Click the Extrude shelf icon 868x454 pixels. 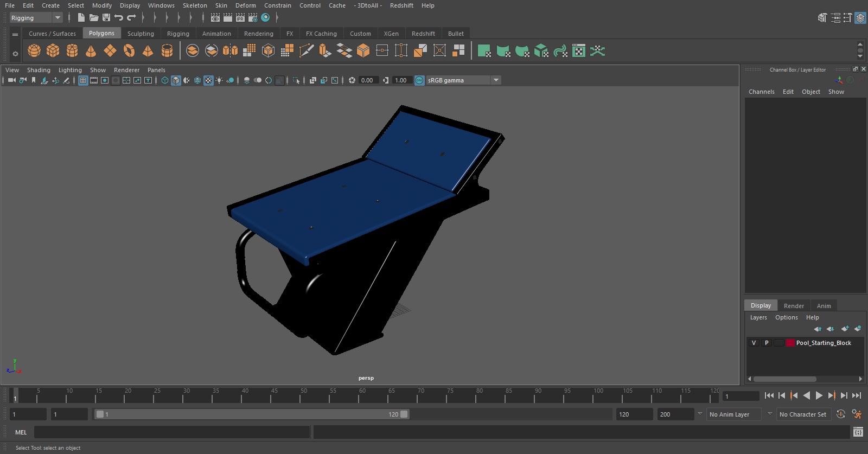(325, 51)
